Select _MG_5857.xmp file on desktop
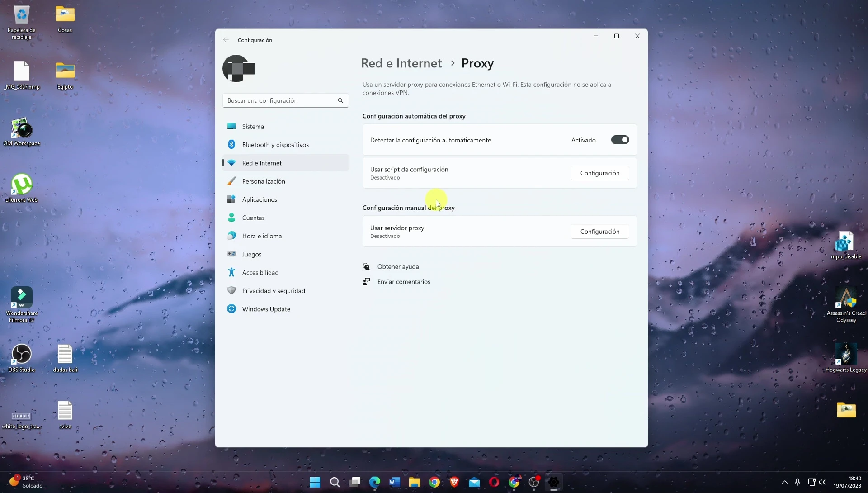Screen dimensions: 868x493 pyautogui.click(x=21, y=76)
